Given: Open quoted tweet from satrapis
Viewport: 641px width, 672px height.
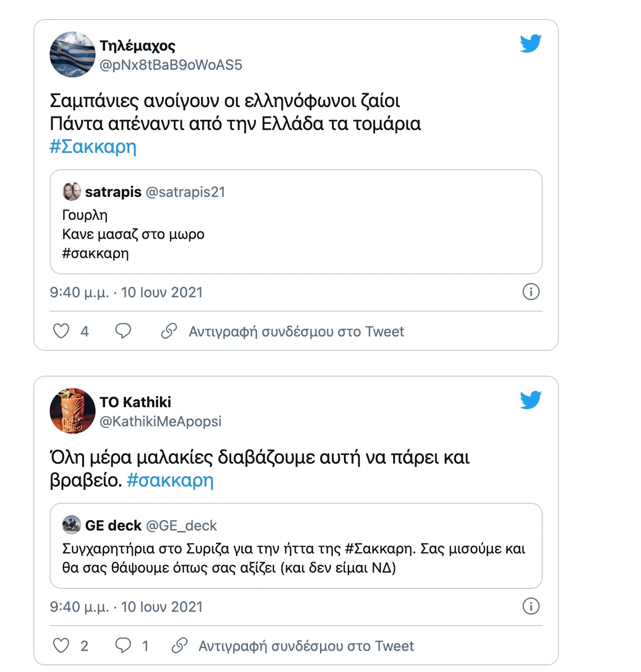Looking at the screenshot, I should pyautogui.click(x=296, y=222).
